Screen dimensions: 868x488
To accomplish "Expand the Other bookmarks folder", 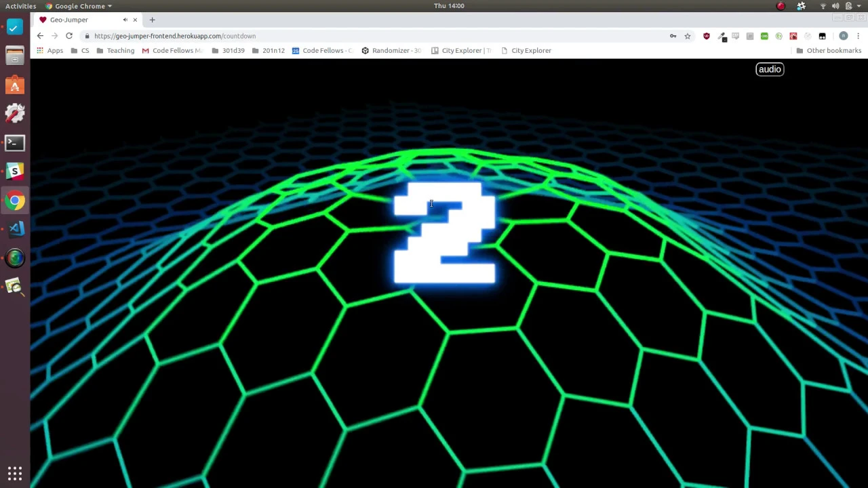I will 829,50.
